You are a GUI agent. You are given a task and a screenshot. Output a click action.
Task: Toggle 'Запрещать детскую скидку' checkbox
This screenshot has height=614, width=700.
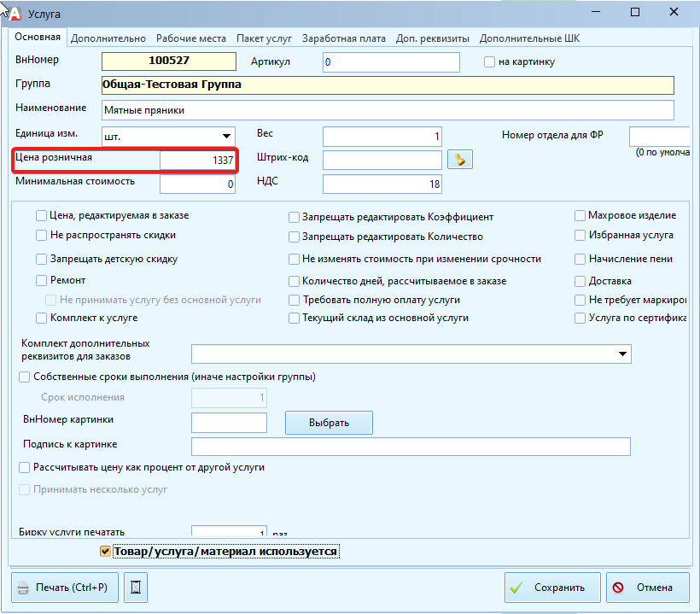41,259
